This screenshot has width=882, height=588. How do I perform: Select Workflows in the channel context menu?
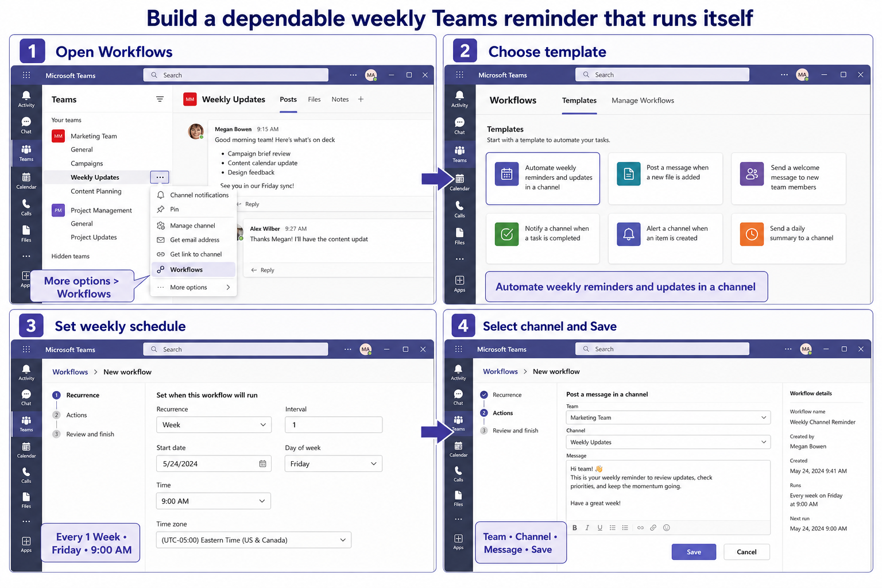pyautogui.click(x=194, y=269)
